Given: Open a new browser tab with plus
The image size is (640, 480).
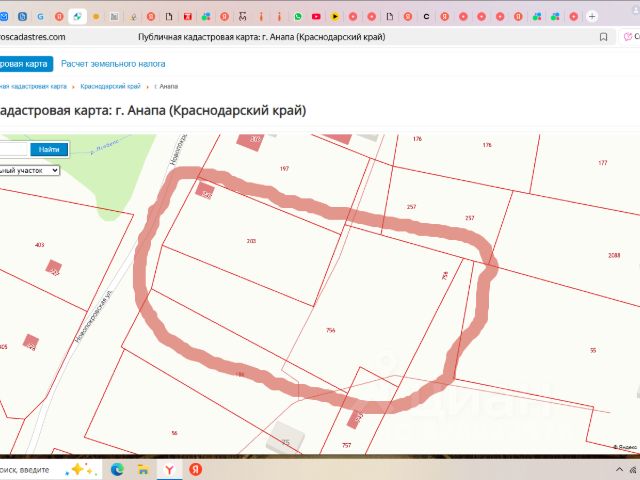Looking at the screenshot, I should [x=592, y=17].
